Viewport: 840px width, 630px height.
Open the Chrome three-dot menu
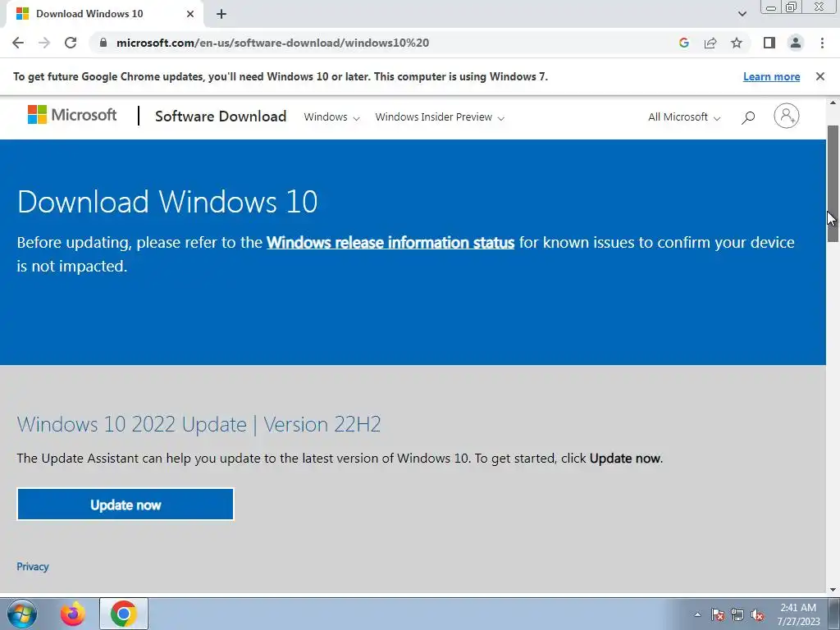(x=822, y=43)
